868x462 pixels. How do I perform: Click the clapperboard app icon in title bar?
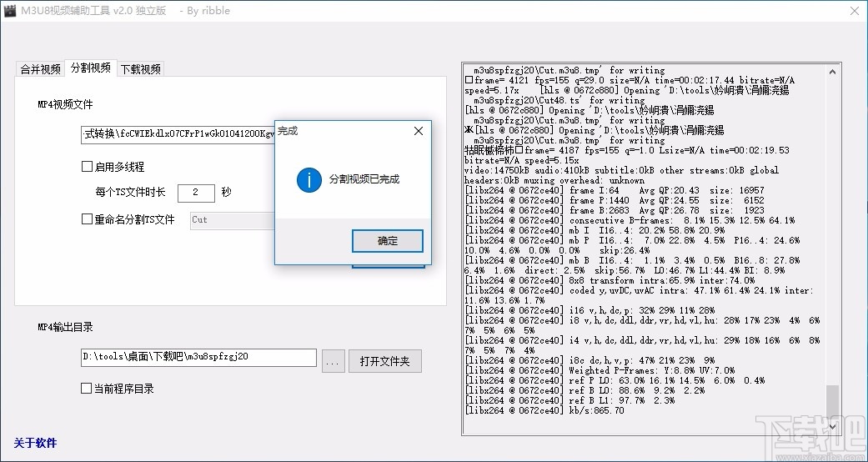9,11
